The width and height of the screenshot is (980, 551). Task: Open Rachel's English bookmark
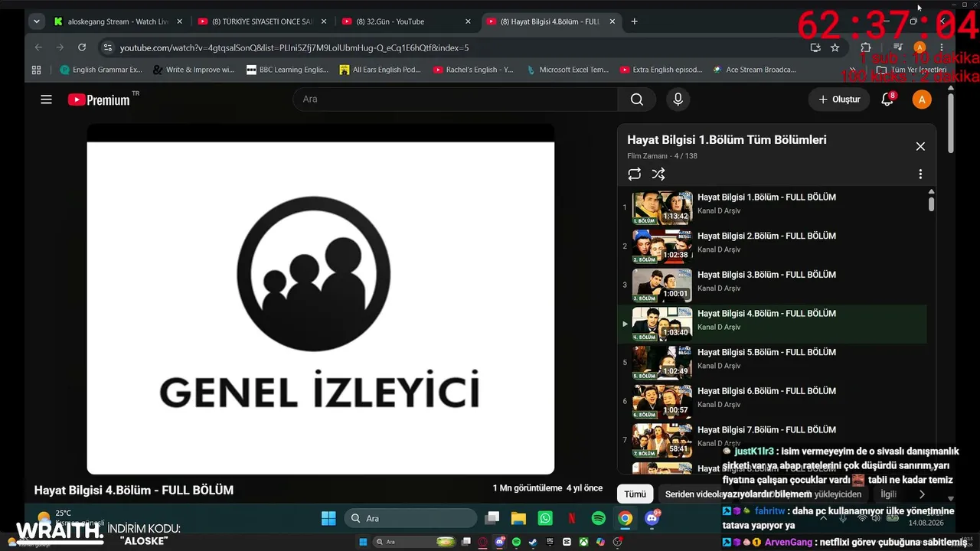[x=473, y=70]
